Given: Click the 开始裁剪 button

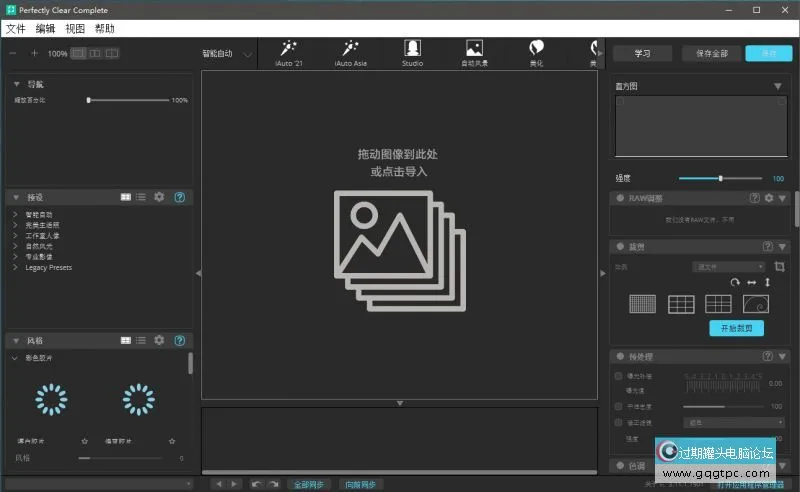Looking at the screenshot, I should coord(736,328).
